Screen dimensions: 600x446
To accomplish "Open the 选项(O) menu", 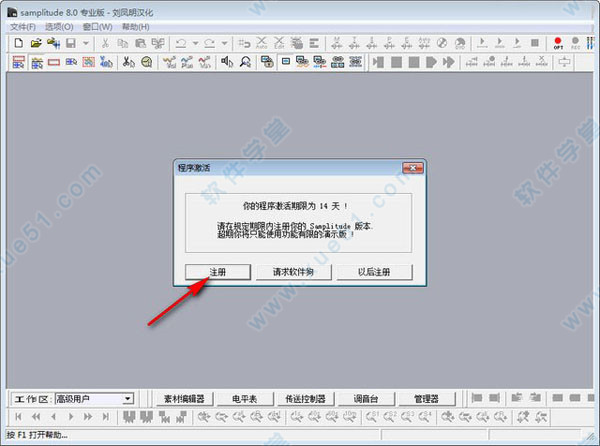I will click(59, 27).
